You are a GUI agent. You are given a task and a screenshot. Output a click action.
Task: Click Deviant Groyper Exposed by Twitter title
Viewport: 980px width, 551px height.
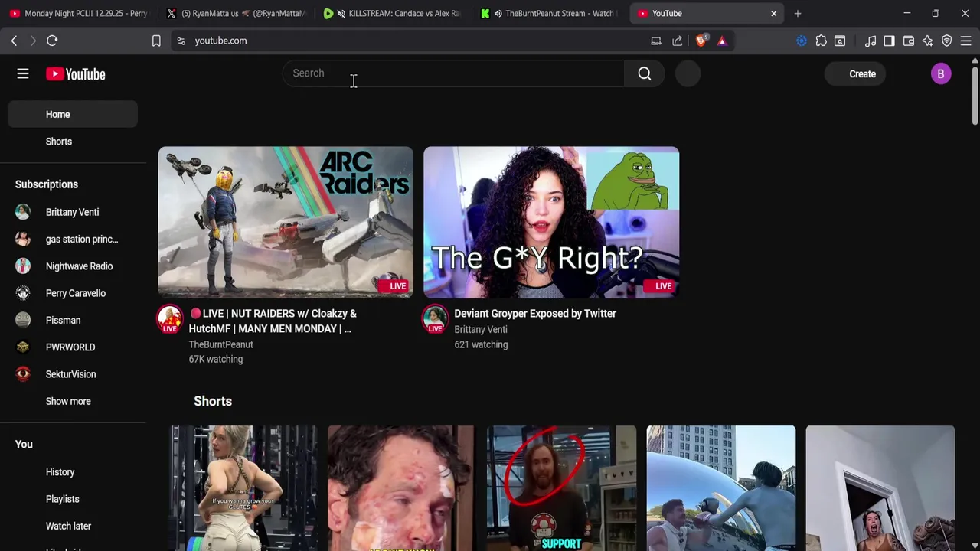pos(535,313)
